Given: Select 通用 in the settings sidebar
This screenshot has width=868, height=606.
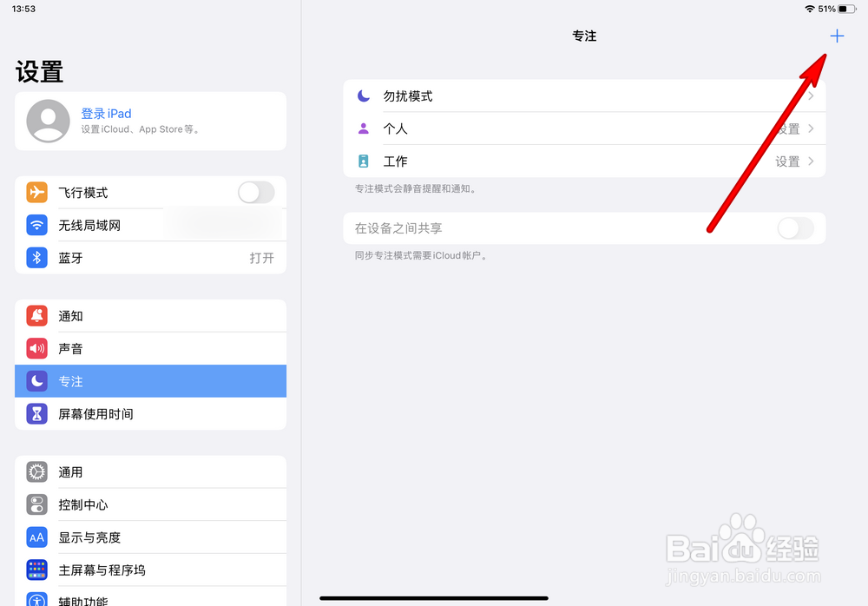Looking at the screenshot, I should coord(150,472).
